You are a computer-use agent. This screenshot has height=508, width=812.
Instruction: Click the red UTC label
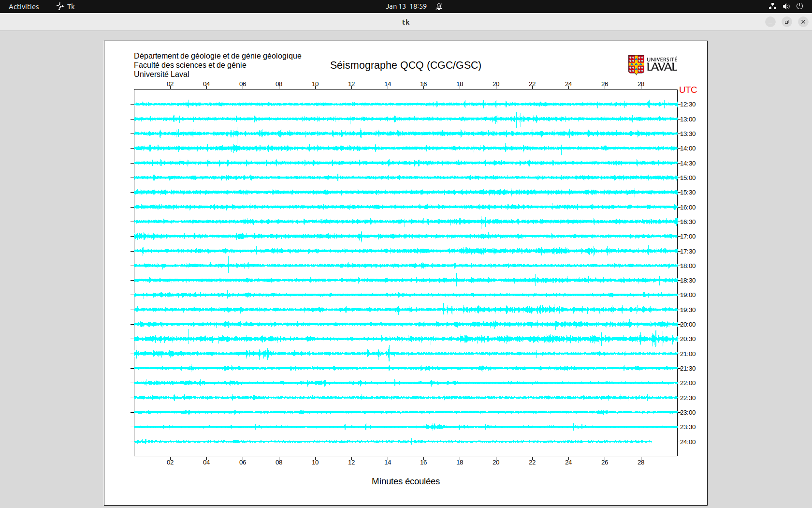click(x=688, y=90)
